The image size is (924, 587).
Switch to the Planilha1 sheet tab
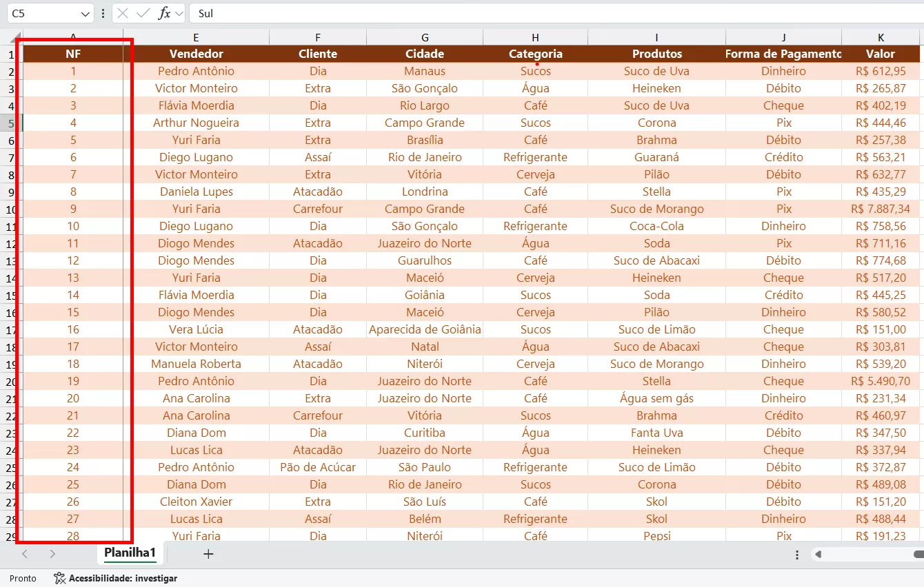coord(130,553)
